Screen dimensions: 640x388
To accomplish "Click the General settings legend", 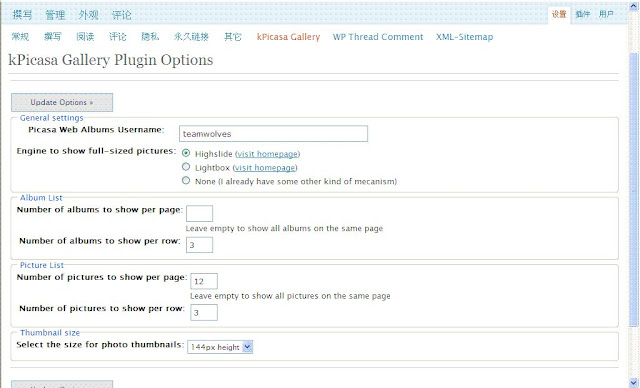I will (51, 118).
